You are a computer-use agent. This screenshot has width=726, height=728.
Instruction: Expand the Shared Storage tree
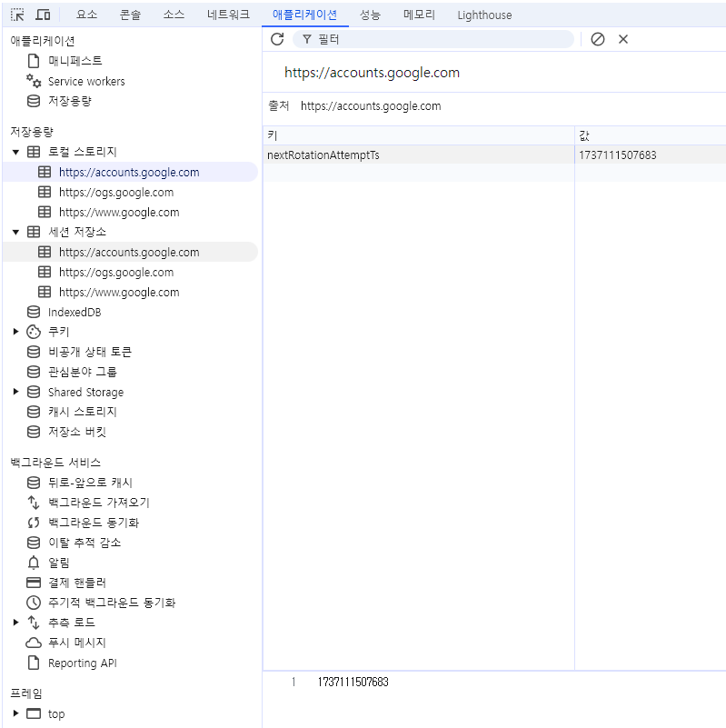pos(15,392)
